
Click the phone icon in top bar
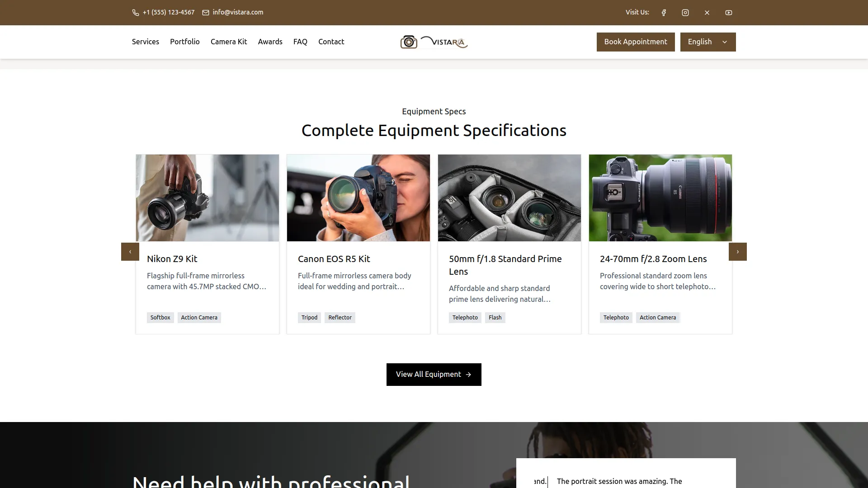(x=136, y=13)
